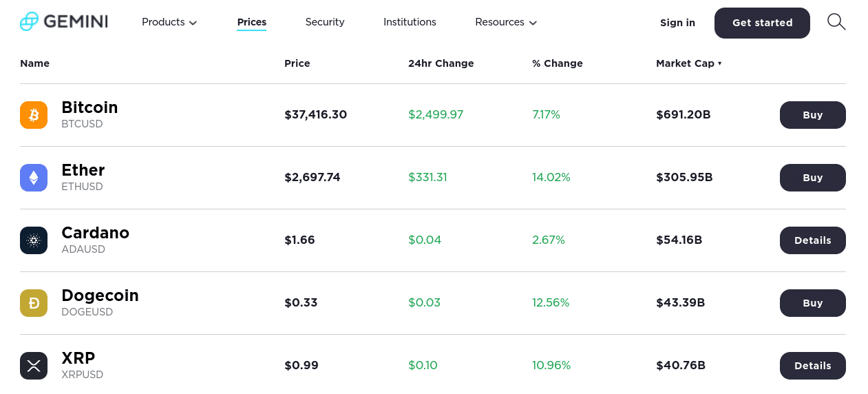The width and height of the screenshot is (868, 394).
Task: Open the Dogecoin name link
Action: pos(100,295)
